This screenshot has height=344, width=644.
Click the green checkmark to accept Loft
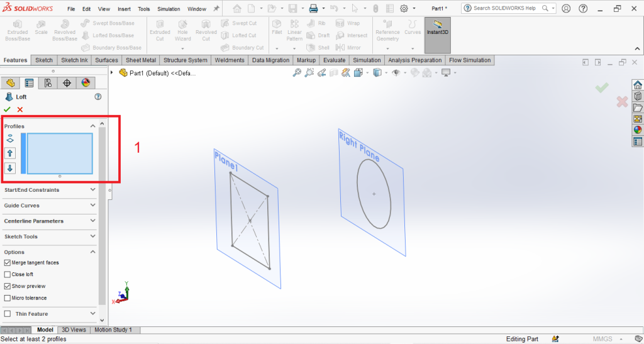pyautogui.click(x=8, y=109)
